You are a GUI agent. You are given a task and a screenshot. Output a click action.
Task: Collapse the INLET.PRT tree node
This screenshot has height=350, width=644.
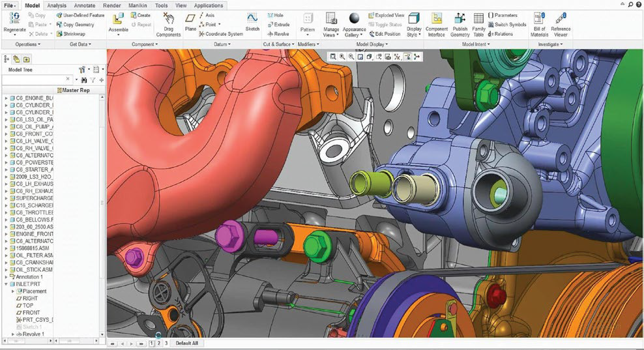click(x=6, y=284)
